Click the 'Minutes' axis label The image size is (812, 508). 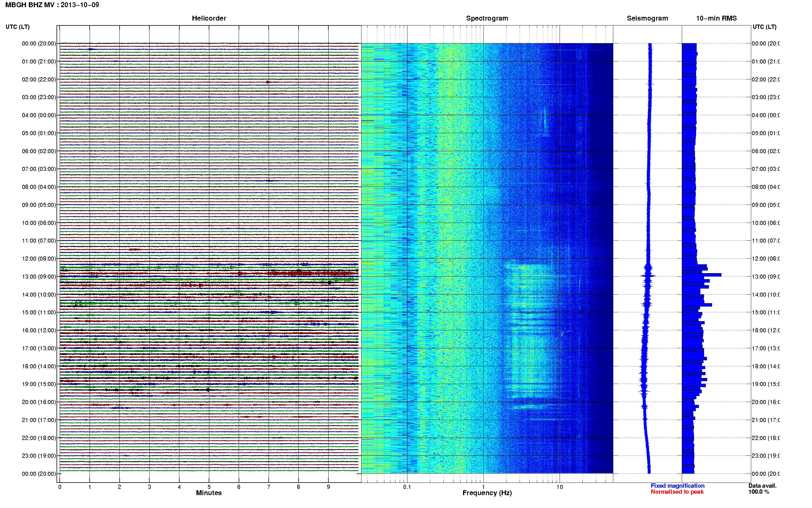coord(209,493)
